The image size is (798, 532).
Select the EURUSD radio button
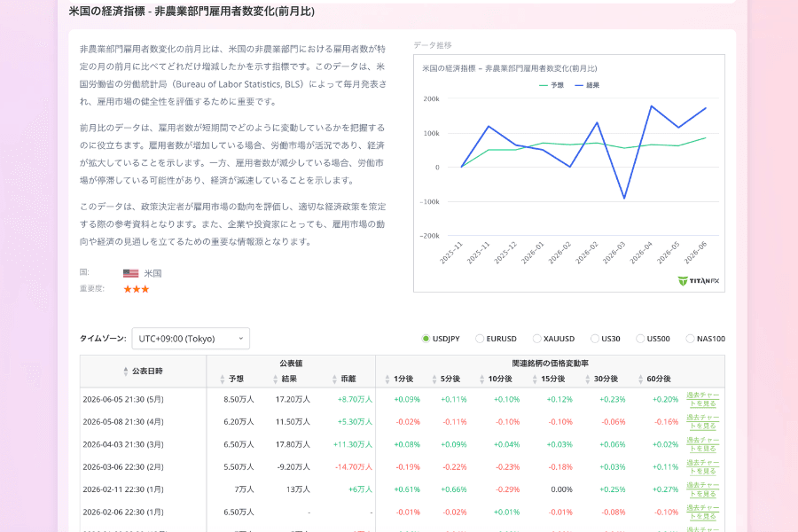[x=480, y=339]
